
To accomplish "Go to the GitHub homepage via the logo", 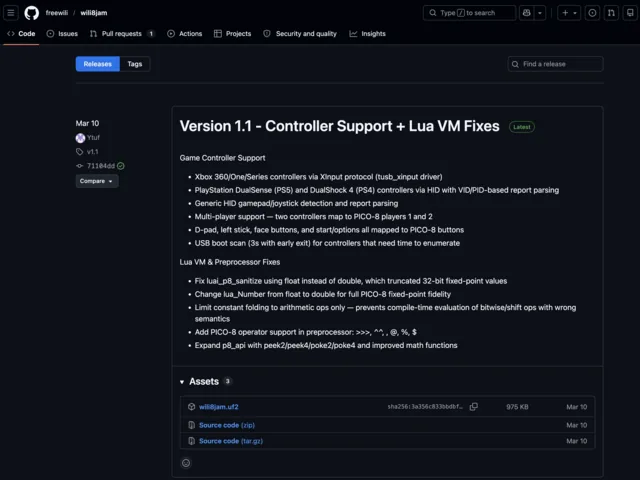I will (x=31, y=13).
